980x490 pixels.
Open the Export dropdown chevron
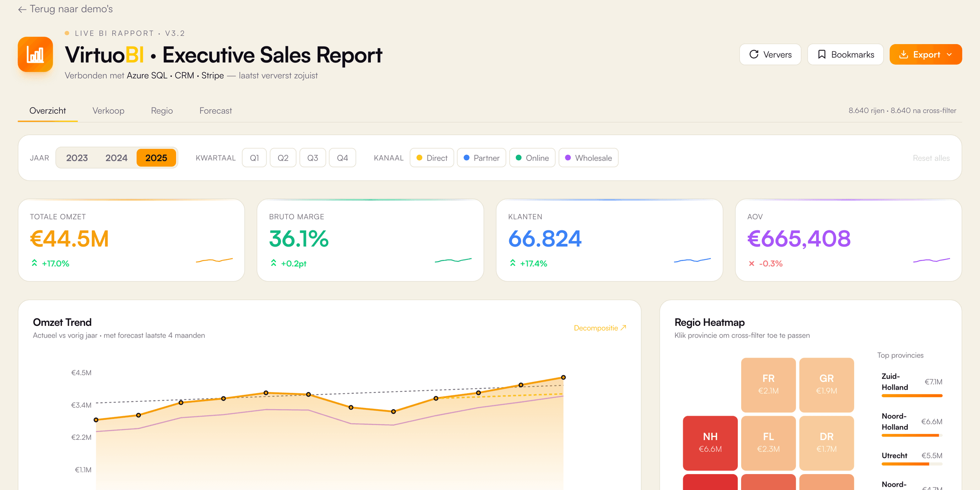click(949, 54)
